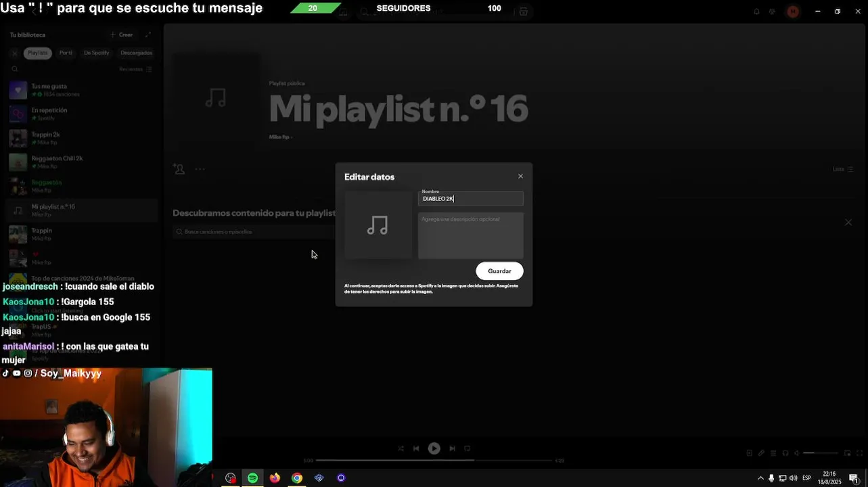Viewport: 868px width, 487px height.
Task: Open the Reggaeton Chill 2k playlist
Action: pos(81,162)
